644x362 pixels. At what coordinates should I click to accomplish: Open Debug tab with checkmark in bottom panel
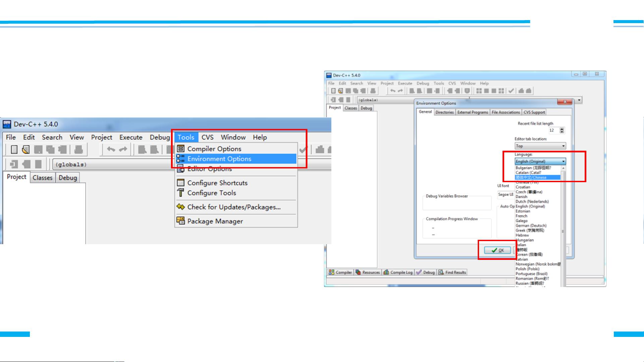425,272
